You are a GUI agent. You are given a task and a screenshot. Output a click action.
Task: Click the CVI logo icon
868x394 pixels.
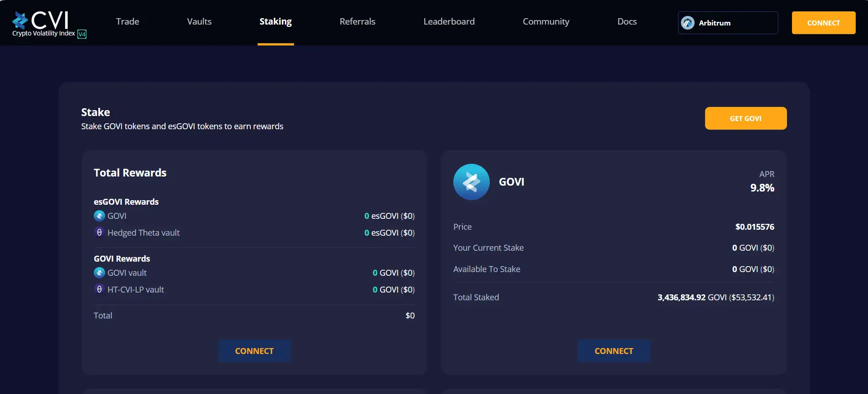tap(20, 20)
